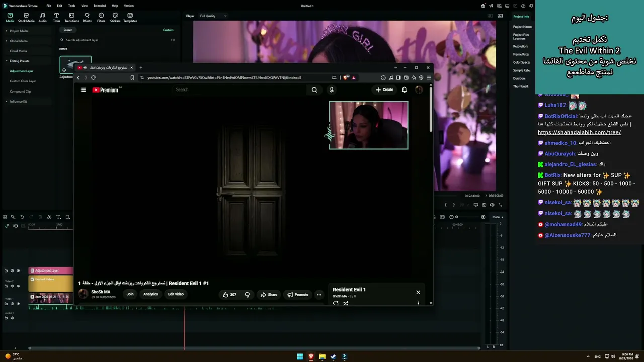
Task: Select the text tool in timeline toolbar
Action: coord(58,217)
